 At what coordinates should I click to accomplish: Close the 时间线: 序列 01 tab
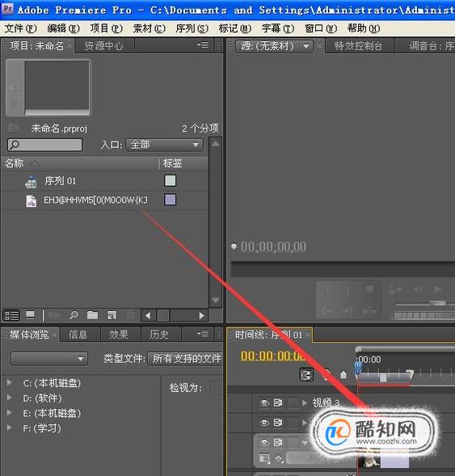[x=307, y=335]
